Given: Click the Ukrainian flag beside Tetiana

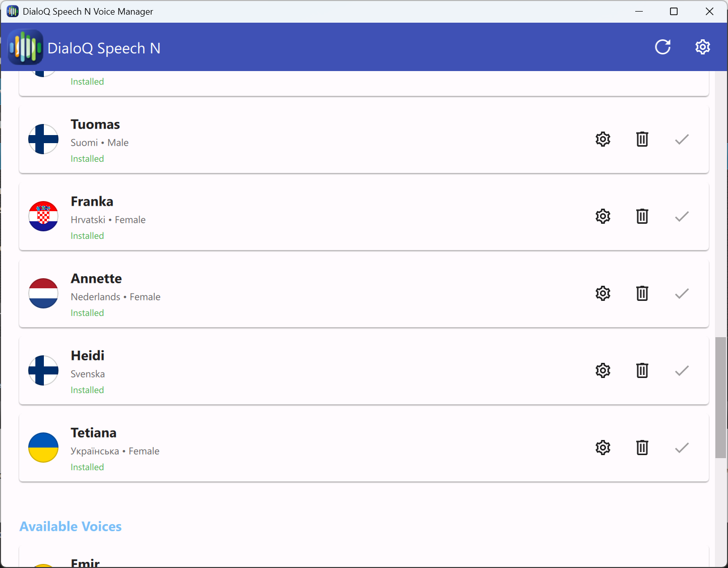Looking at the screenshot, I should coord(43,448).
